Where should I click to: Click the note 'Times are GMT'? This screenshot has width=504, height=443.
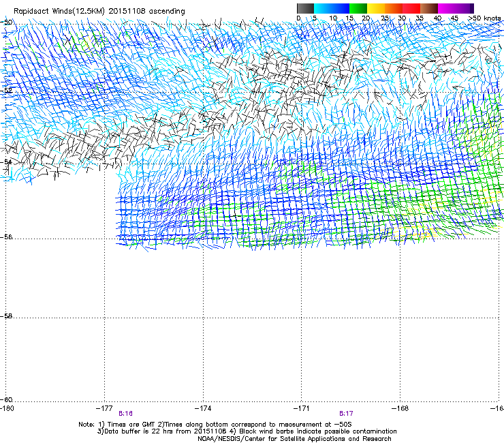[x=131, y=425]
